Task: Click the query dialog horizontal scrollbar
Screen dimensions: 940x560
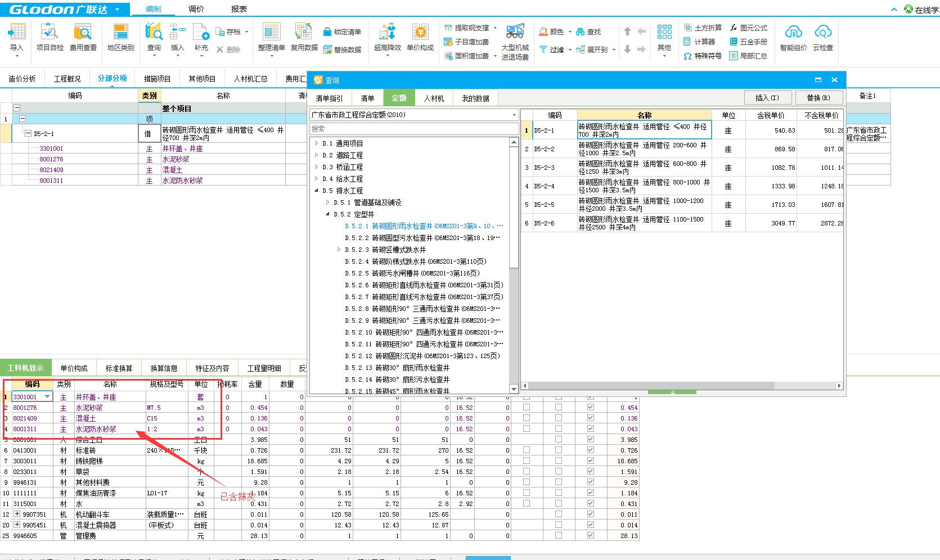Action: (651, 386)
